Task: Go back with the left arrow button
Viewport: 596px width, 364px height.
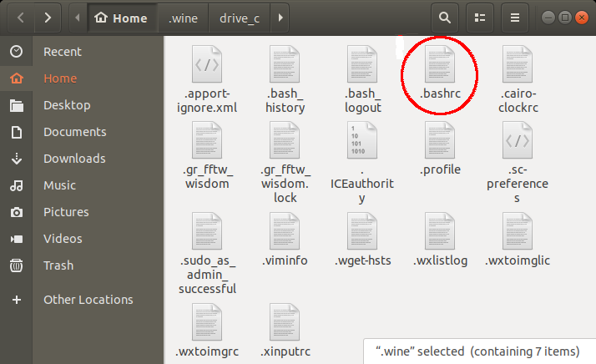Action: pos(21,18)
